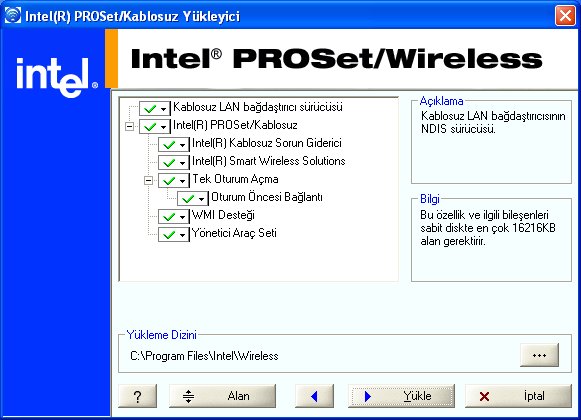Viewport: 581px width, 420px height.
Task: Open feature dropdown for Yönetici Araç Seti
Action: (174, 235)
